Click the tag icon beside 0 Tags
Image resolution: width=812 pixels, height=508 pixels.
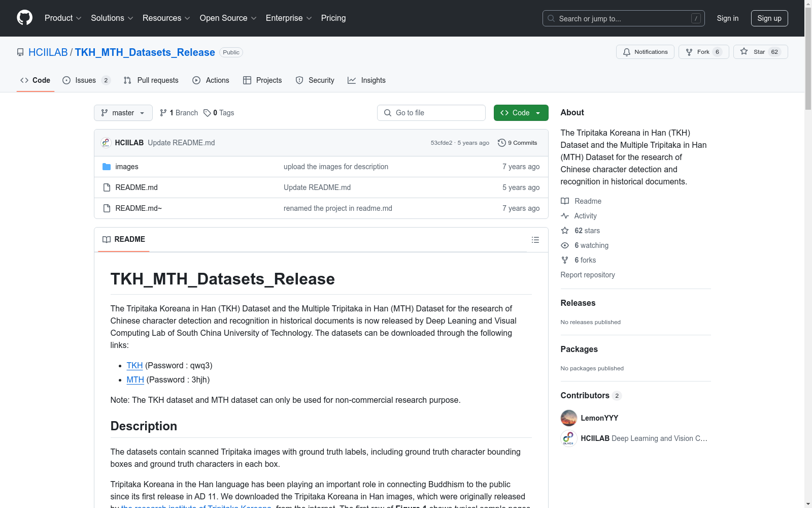(x=207, y=113)
